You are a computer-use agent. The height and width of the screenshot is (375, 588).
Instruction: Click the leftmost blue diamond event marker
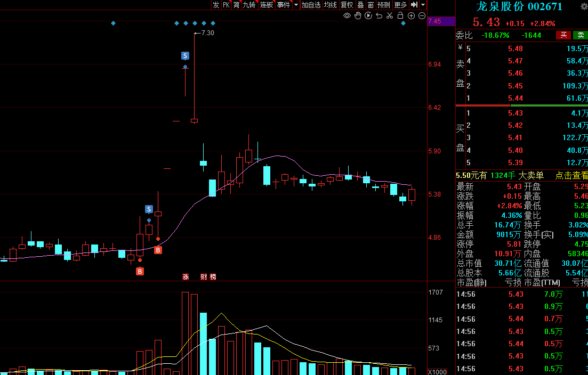coord(113,23)
